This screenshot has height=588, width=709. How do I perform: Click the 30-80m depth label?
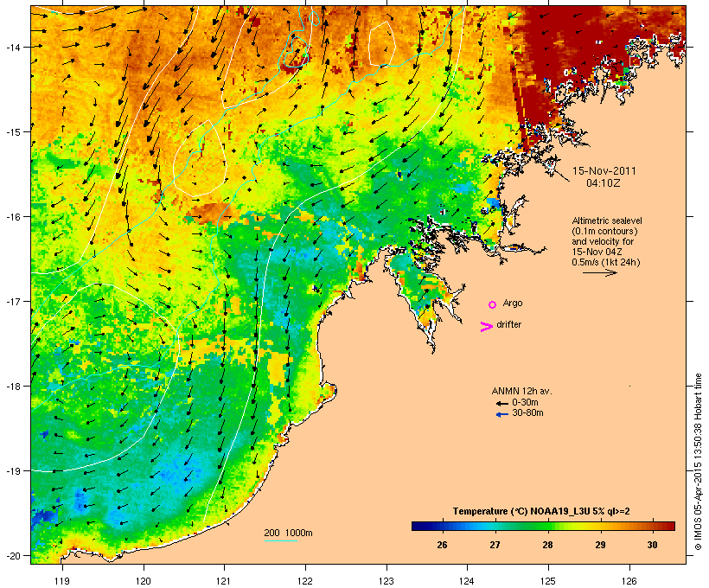527,413
